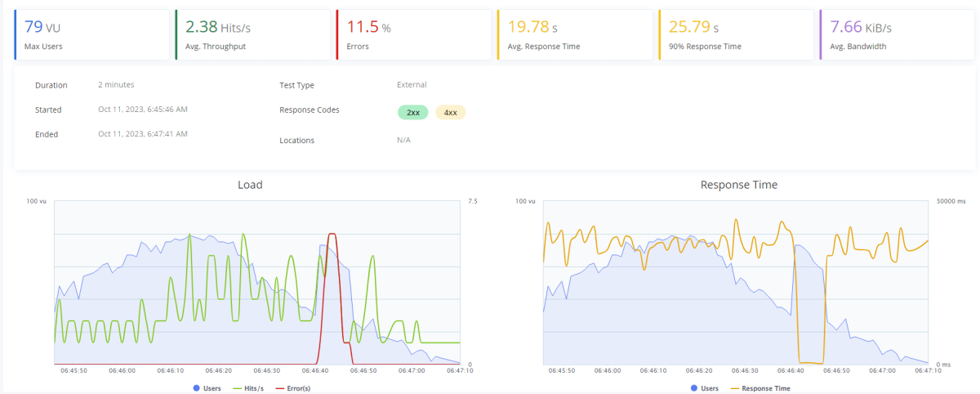The height and width of the screenshot is (394, 980).
Task: Click the 19.78 s Avg. Response Time card
Action: click(575, 35)
